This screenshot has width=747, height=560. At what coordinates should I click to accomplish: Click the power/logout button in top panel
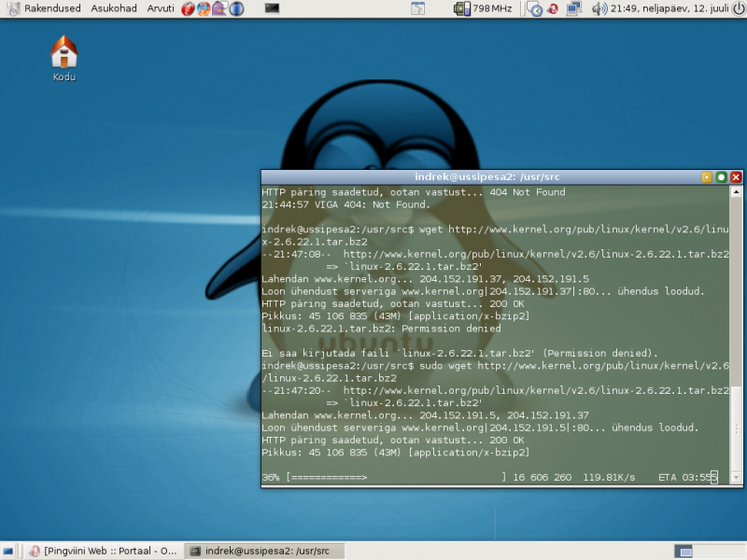click(x=739, y=8)
